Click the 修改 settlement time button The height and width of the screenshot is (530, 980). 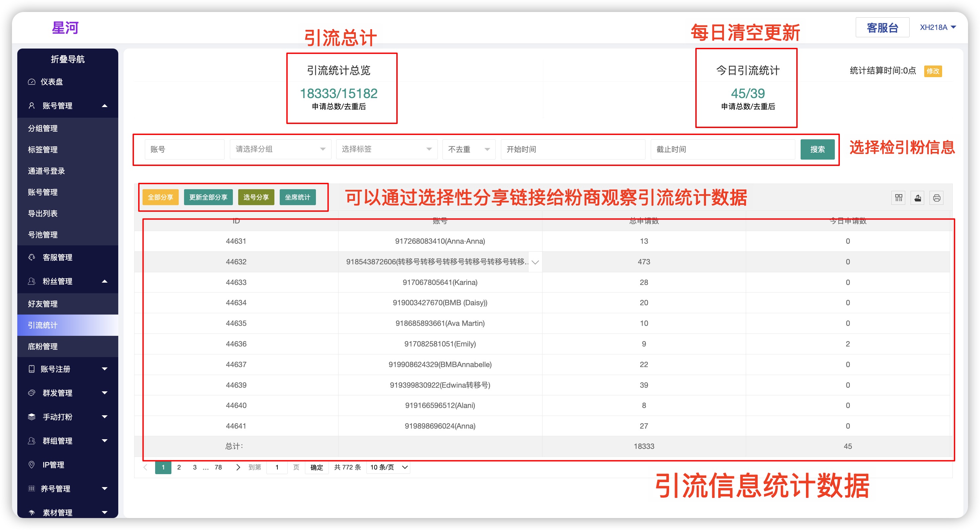click(932, 71)
